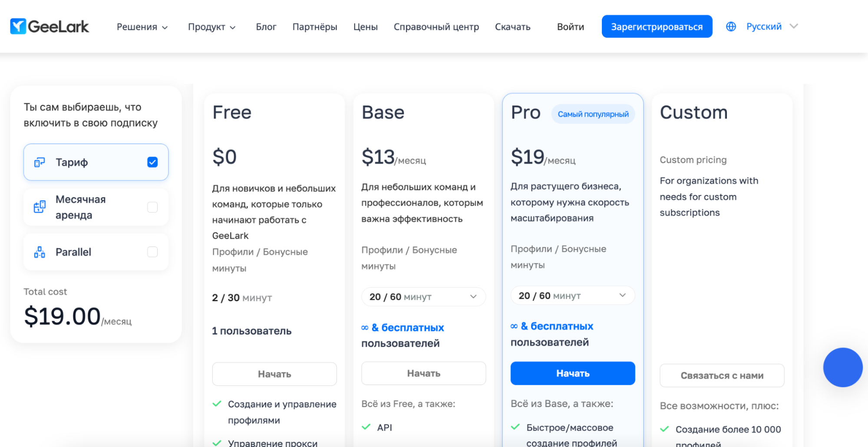Open Pro plan 20 / 60 минут dropdown

click(573, 296)
